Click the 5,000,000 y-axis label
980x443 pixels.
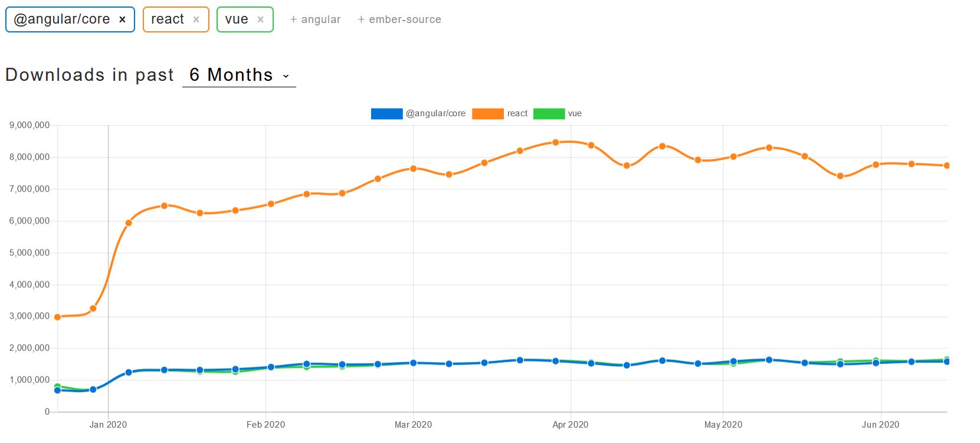[30, 252]
